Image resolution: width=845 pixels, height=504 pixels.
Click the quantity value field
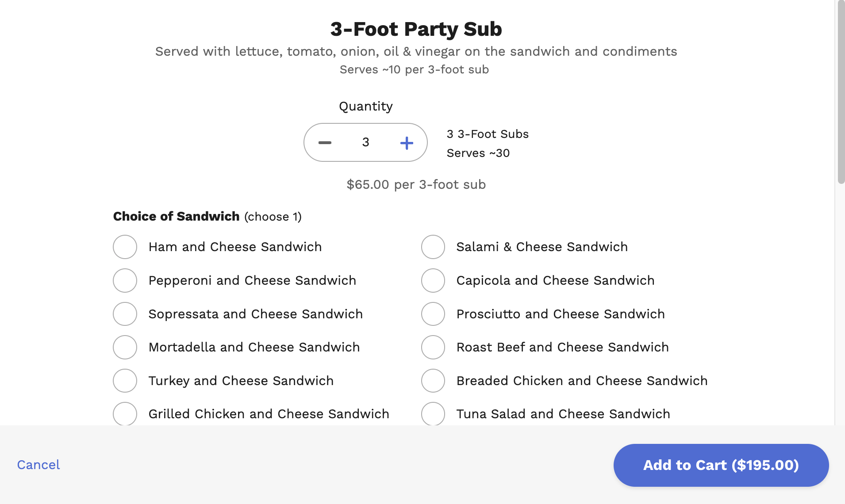366,142
